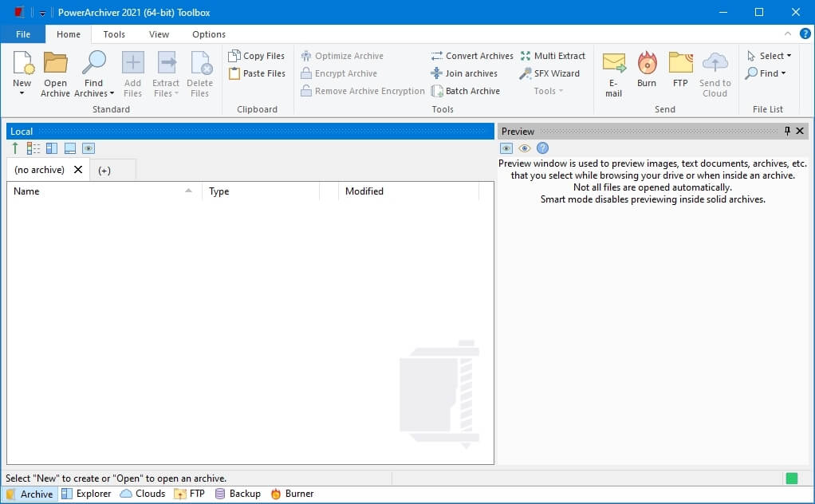Viewport: 815px width, 504px height.
Task: Click the Burn disc icon
Action: [x=647, y=64]
